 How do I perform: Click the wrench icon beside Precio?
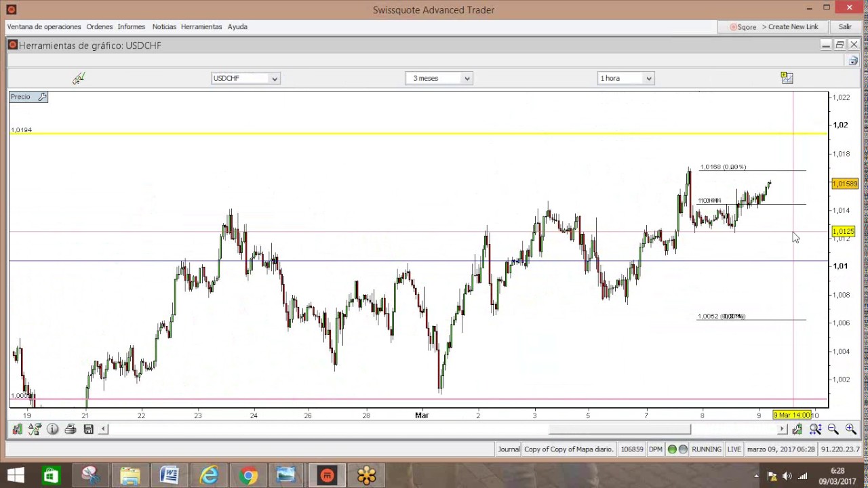point(42,97)
